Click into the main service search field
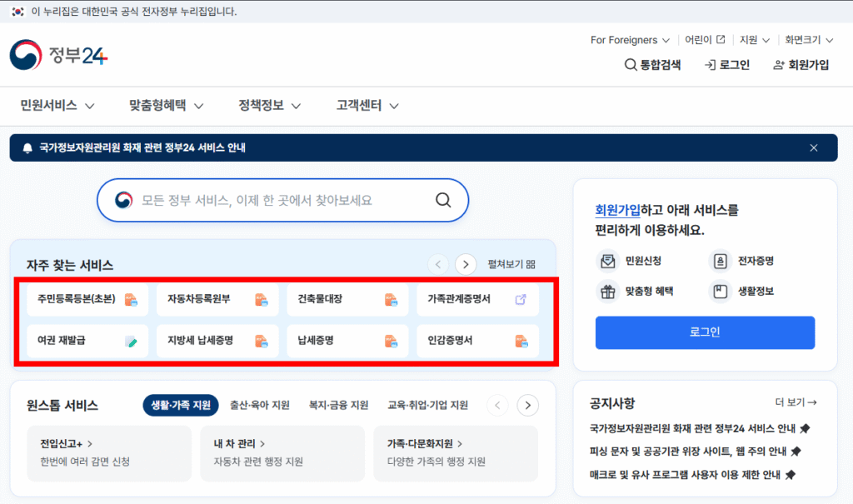The height and width of the screenshot is (504, 853). tap(283, 200)
